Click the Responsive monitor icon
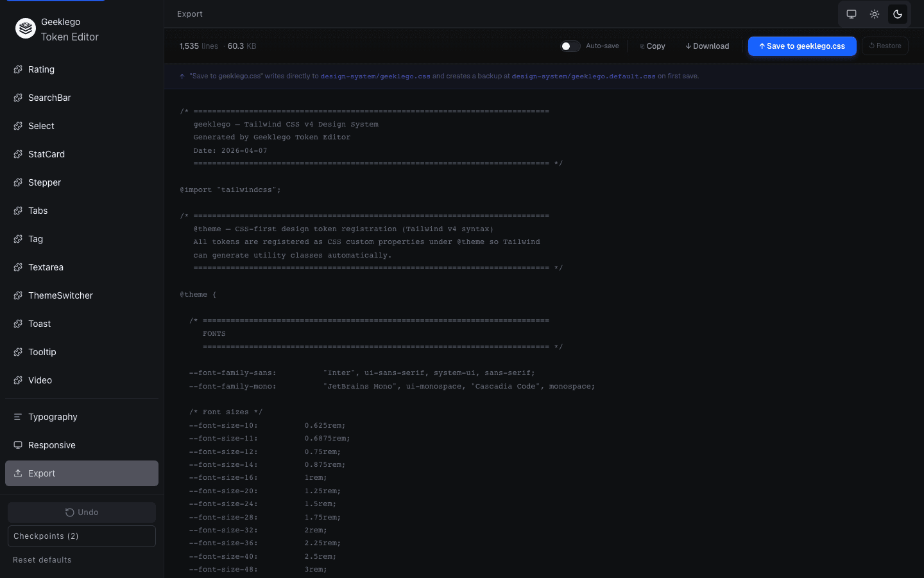This screenshot has width=924, height=578. [x=18, y=445]
